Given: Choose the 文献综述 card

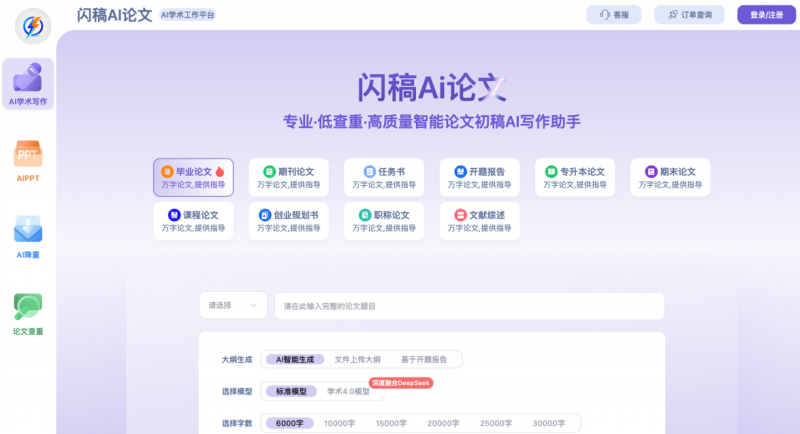Looking at the screenshot, I should click(x=480, y=221).
